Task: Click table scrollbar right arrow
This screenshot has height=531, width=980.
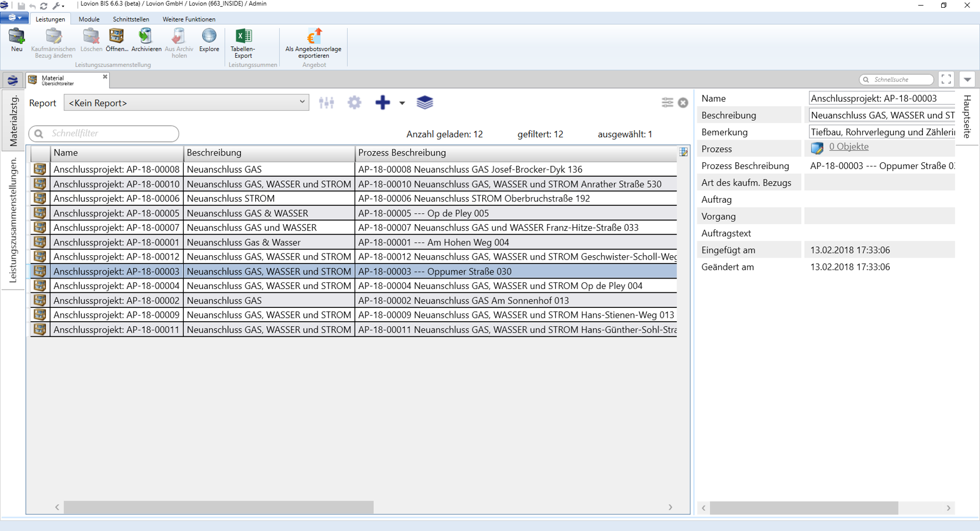Action: click(x=670, y=507)
